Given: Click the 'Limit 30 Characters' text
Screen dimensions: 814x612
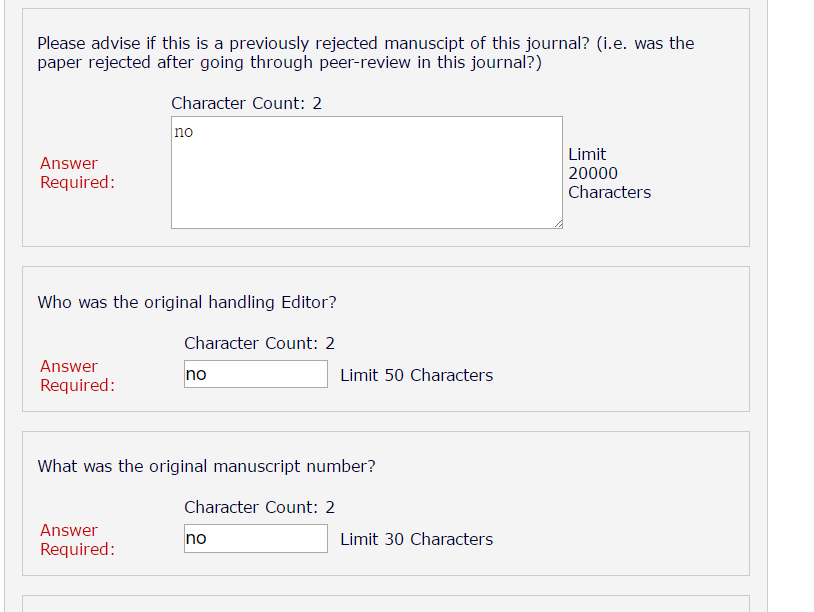Looking at the screenshot, I should pos(416,539).
